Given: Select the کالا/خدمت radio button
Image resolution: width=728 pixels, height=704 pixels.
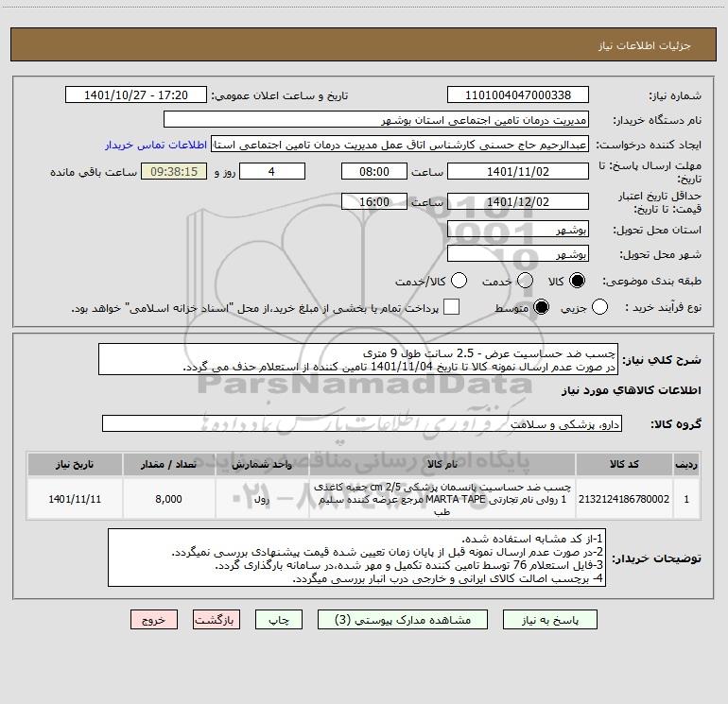Looking at the screenshot, I should 459,281.
